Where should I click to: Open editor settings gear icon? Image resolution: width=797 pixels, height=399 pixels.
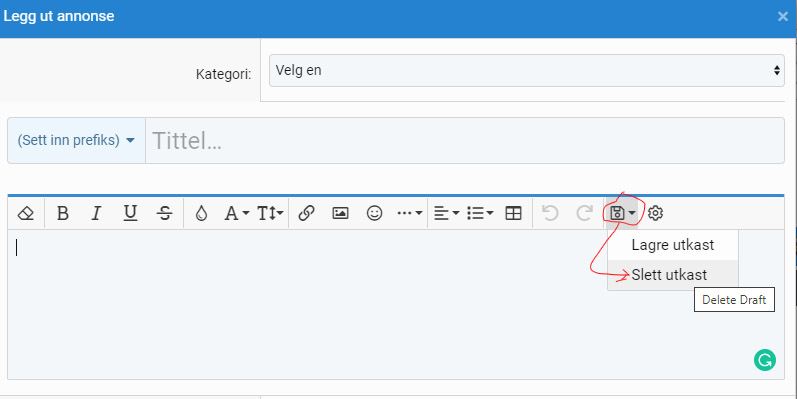pos(655,213)
